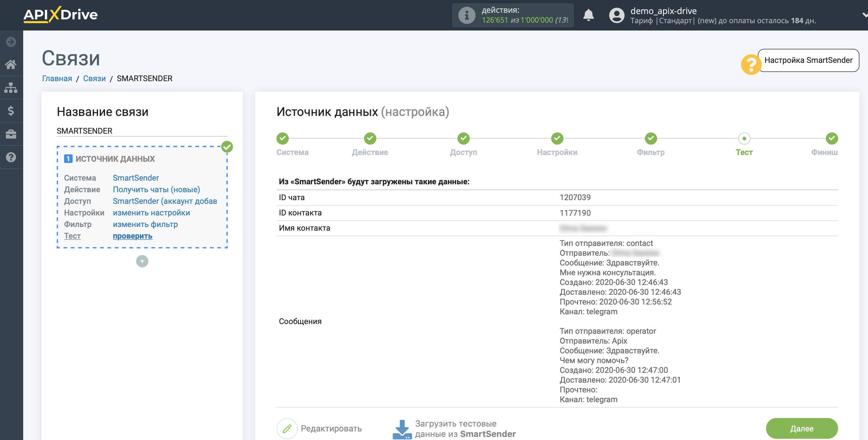This screenshot has width=868, height=440.
Task: Click the info icon next to actions counter
Action: pos(467,15)
